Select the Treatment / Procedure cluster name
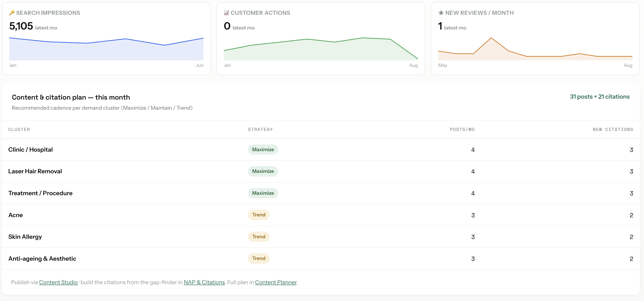644x301 pixels. pos(40,193)
